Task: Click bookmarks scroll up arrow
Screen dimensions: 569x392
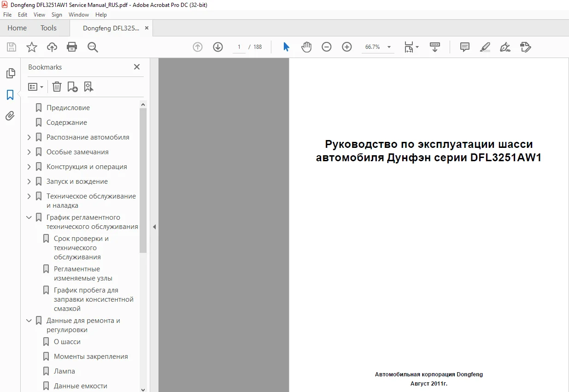Action: click(x=143, y=104)
